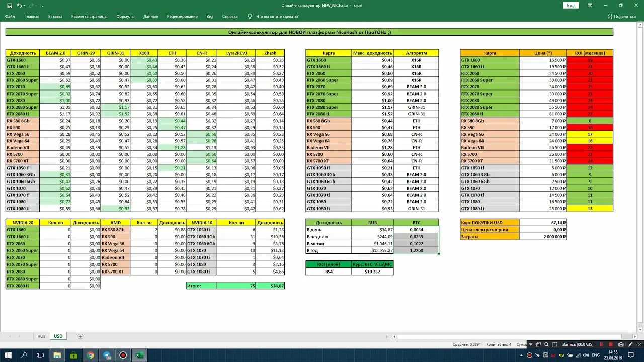Open the Формулы ribbon tab

click(125, 16)
